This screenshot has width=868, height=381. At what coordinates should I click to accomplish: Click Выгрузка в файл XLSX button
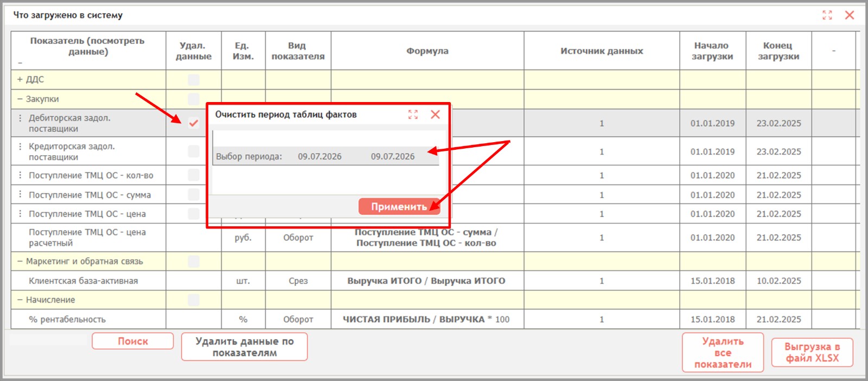pos(812,352)
